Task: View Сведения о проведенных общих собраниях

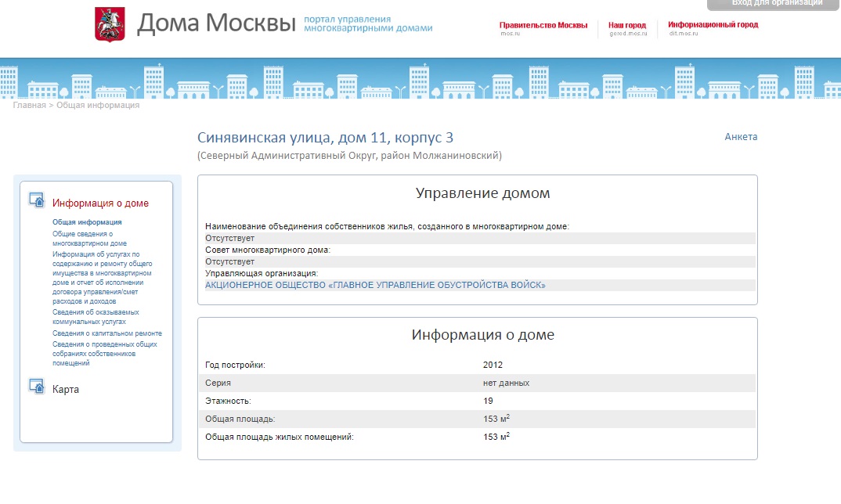Action: coord(105,353)
